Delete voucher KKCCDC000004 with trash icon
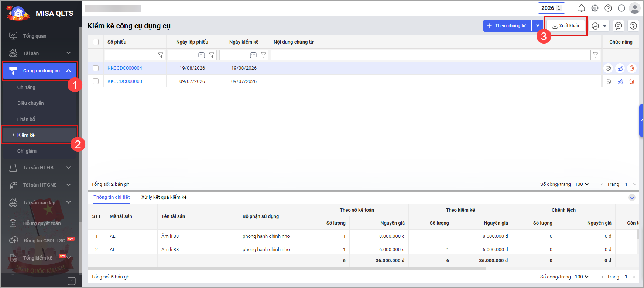This screenshot has width=644, height=288. 632,68
